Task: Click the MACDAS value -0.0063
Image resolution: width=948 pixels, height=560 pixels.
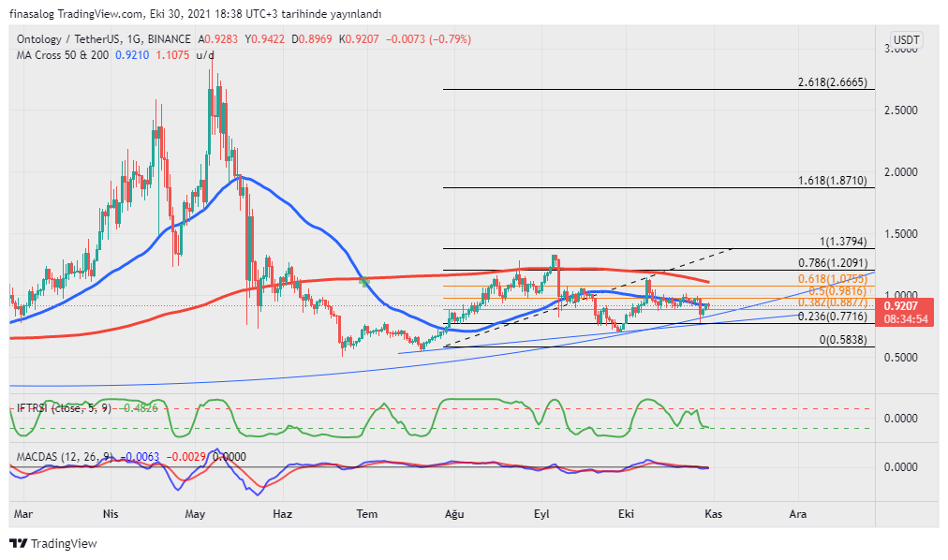Action: tap(140, 457)
